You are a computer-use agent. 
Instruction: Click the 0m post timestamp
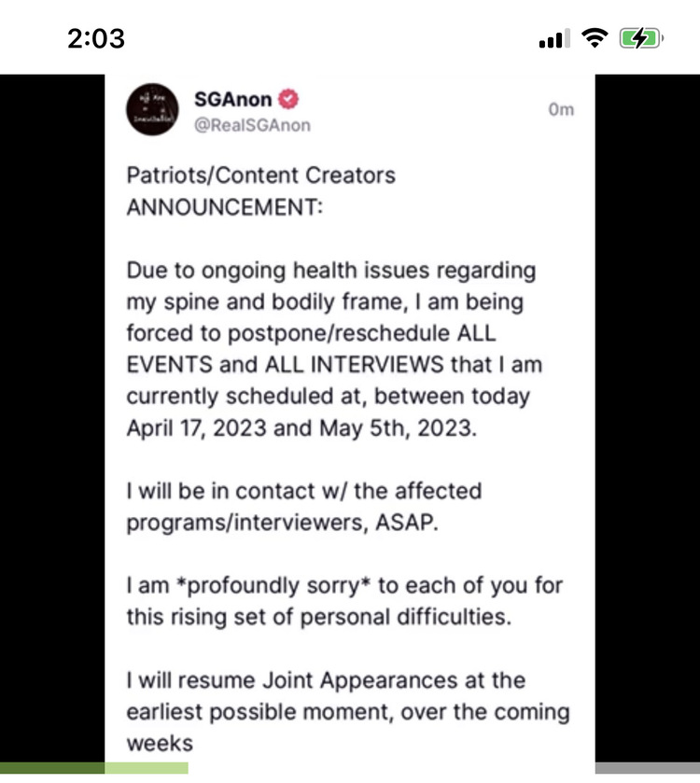tap(561, 109)
